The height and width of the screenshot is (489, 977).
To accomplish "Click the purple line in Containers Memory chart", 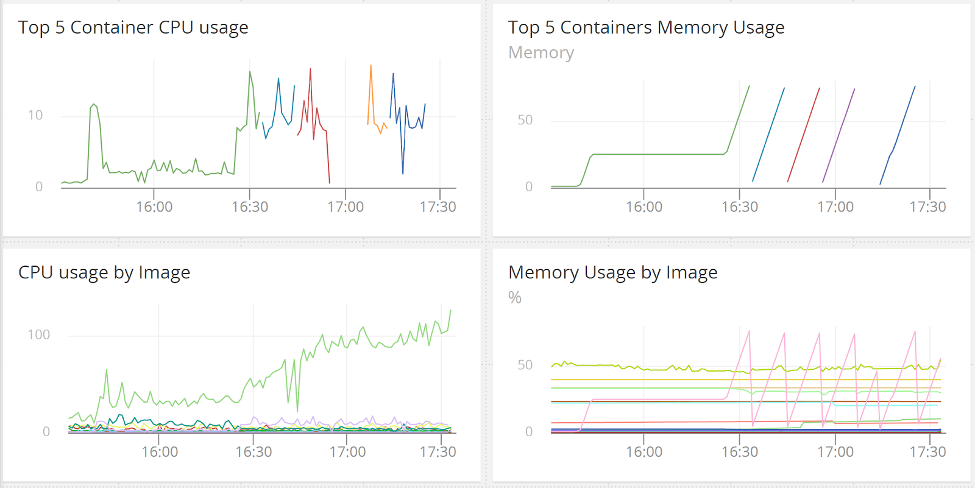I will (839, 135).
